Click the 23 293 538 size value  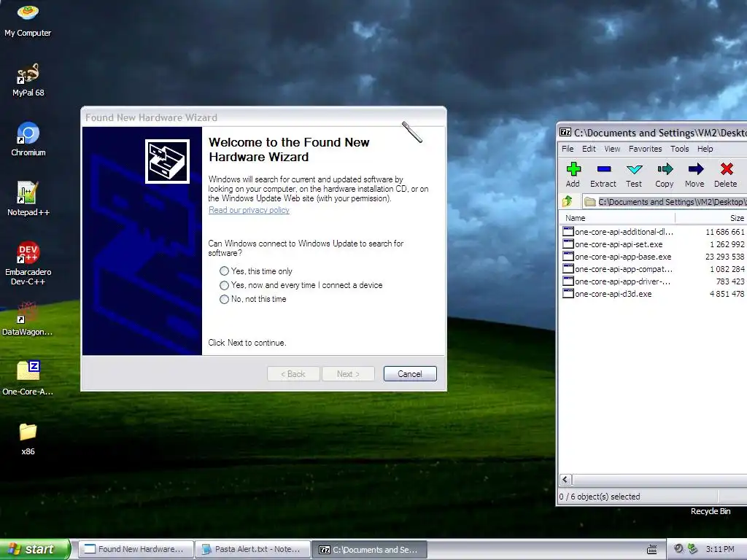[x=724, y=257]
